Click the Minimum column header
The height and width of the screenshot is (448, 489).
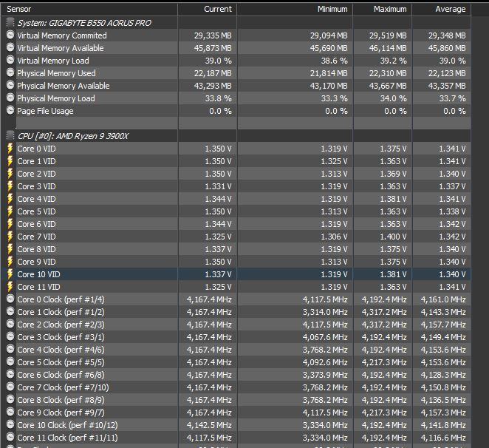(x=295, y=9)
